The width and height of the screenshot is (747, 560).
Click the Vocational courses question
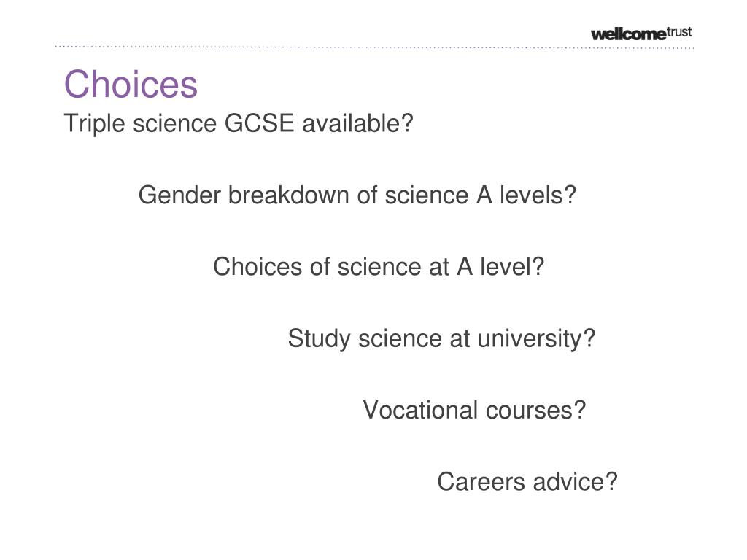pos(474,410)
